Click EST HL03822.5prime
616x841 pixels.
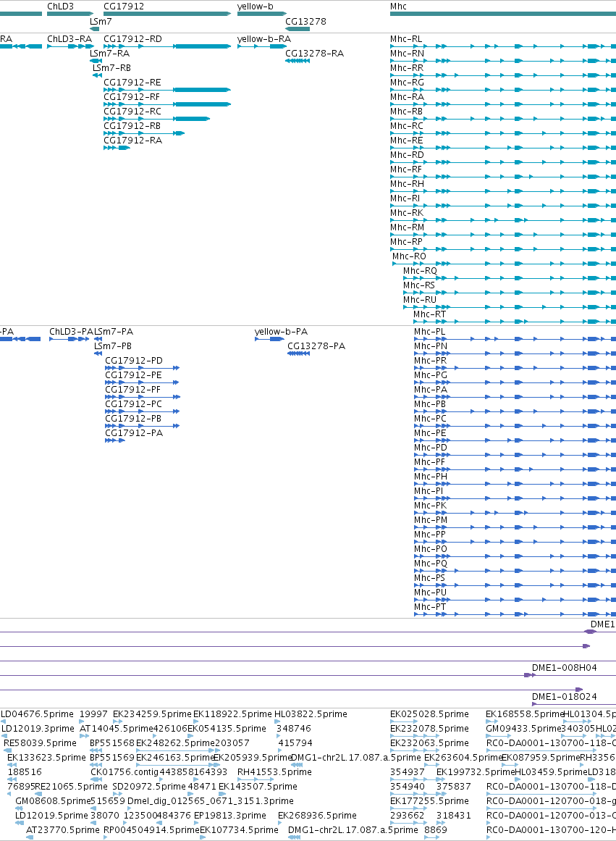pos(311,714)
